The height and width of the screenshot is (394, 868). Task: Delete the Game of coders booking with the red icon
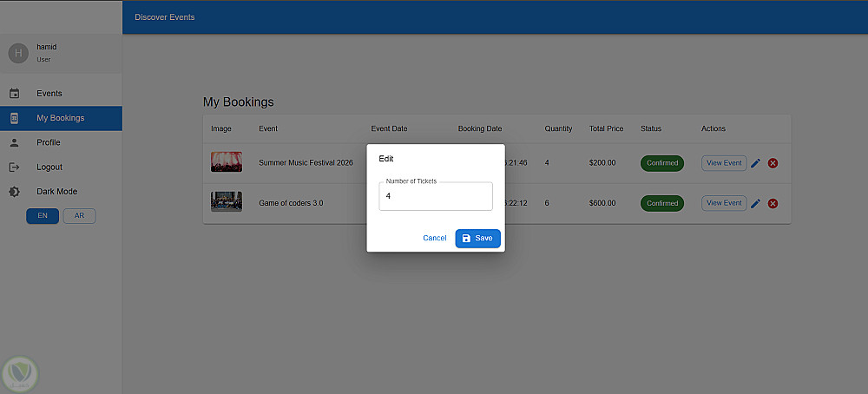(773, 204)
